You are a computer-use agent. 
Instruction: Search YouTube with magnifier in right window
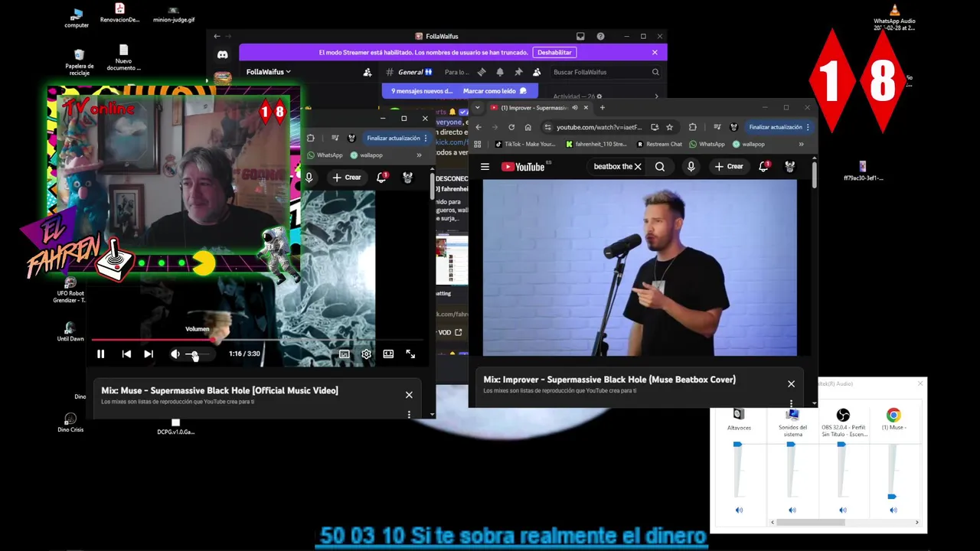pyautogui.click(x=660, y=166)
